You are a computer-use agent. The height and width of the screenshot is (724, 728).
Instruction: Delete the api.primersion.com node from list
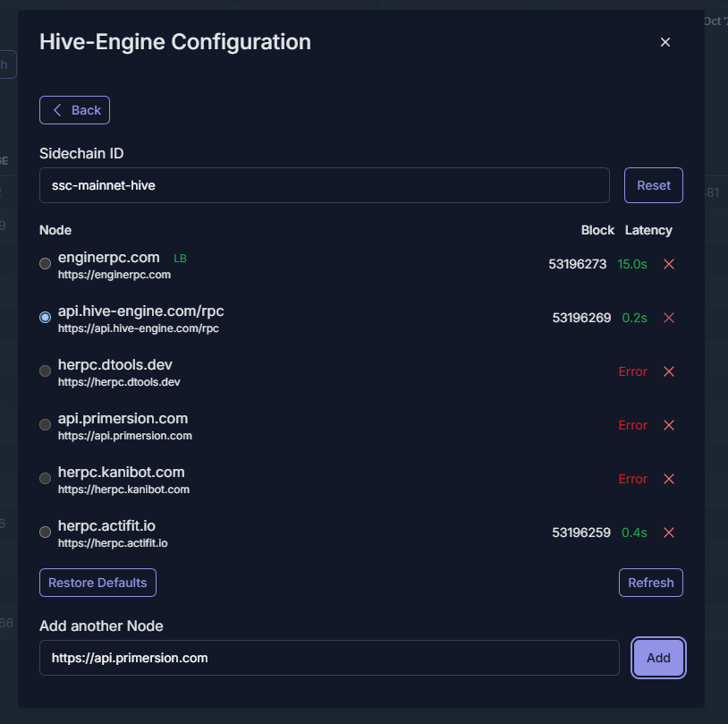click(668, 425)
